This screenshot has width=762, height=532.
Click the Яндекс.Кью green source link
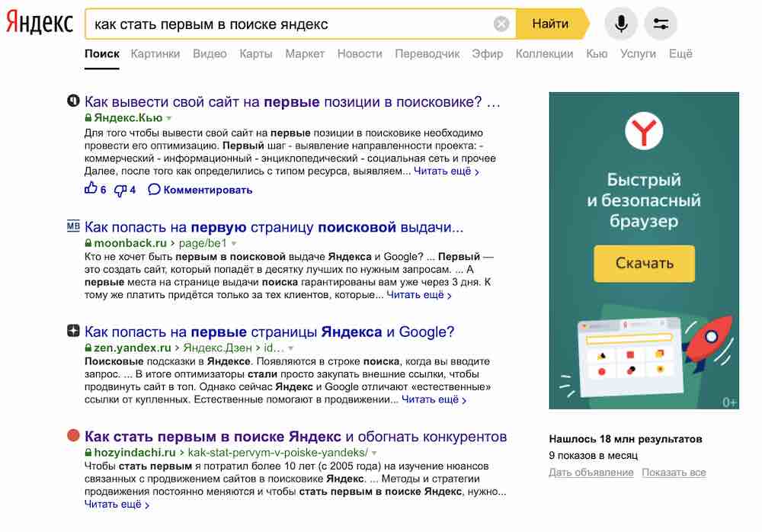(x=128, y=117)
